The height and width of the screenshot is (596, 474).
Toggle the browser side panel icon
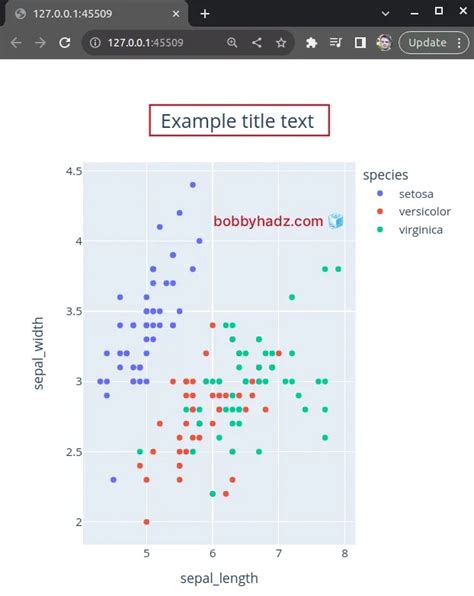click(x=360, y=43)
